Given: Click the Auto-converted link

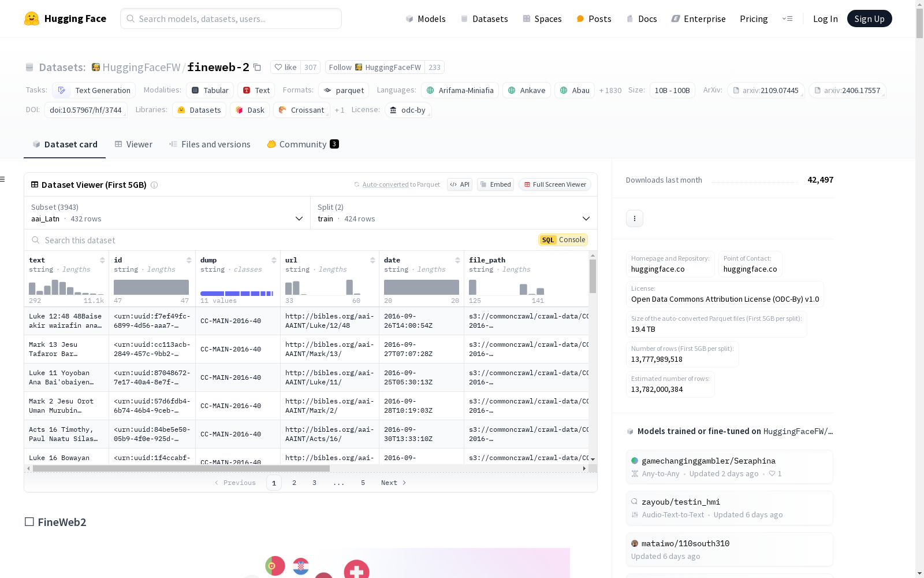Looking at the screenshot, I should (385, 184).
